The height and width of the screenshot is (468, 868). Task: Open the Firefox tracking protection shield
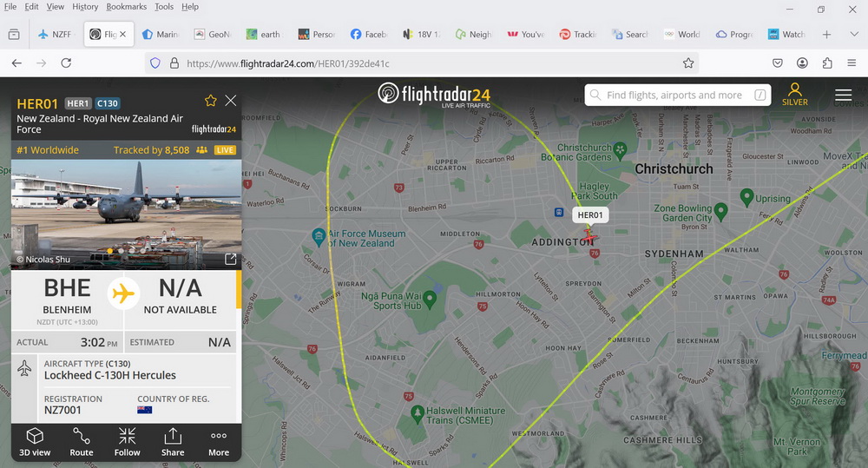[155, 63]
